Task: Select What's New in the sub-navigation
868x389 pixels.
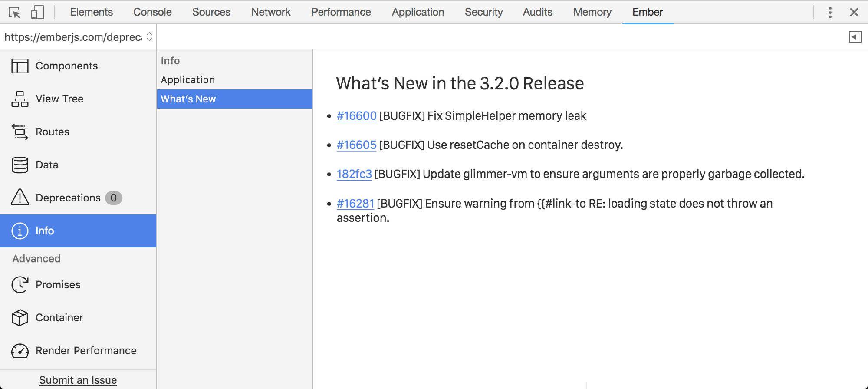Action: coord(235,99)
